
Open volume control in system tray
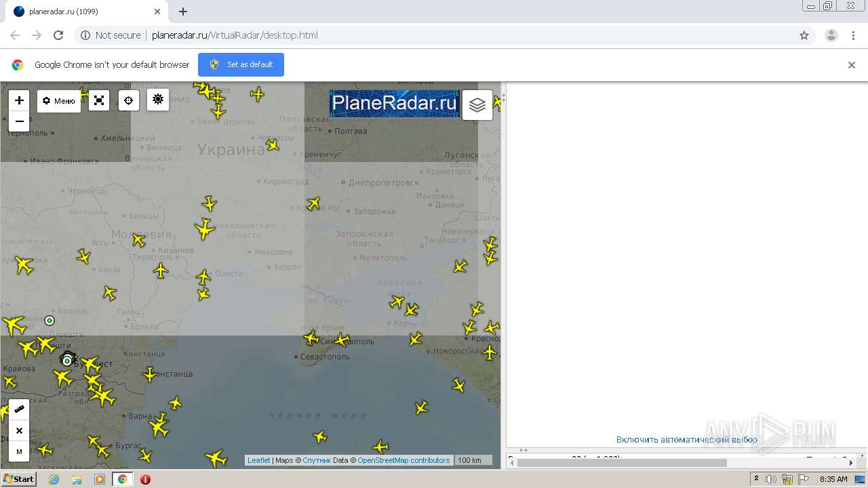(771, 479)
